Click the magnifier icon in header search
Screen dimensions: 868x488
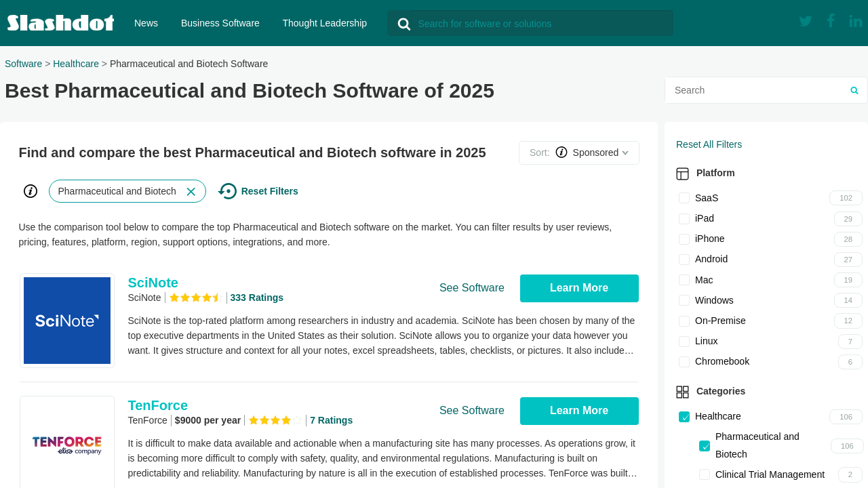404,24
